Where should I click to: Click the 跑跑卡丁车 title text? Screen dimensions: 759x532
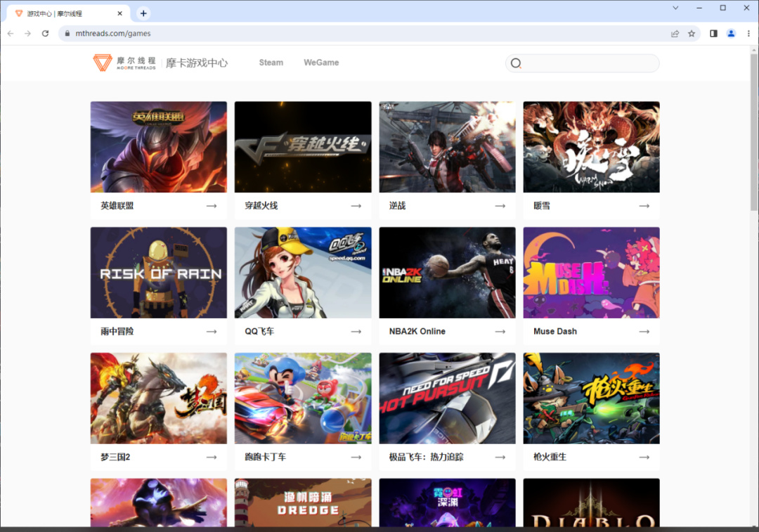[265, 457]
